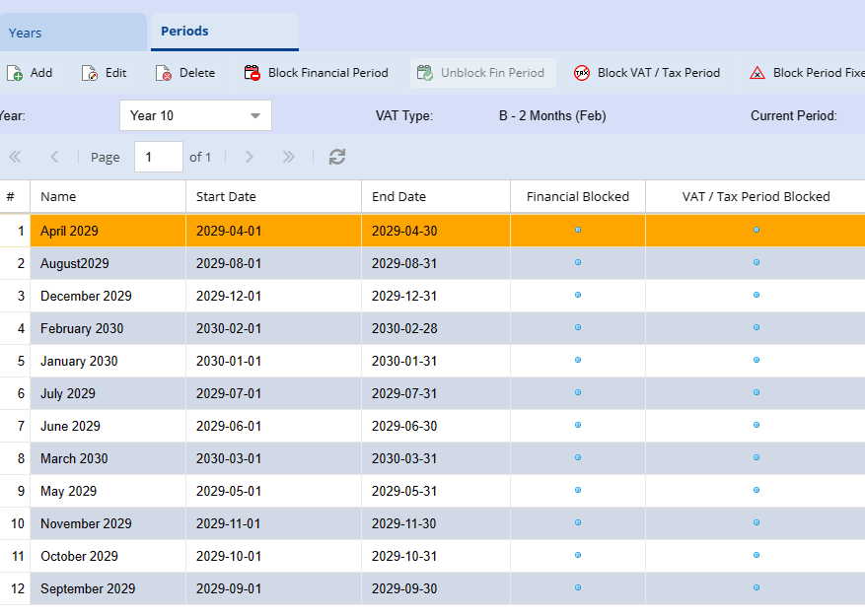Go to the first page arrow

point(15,157)
